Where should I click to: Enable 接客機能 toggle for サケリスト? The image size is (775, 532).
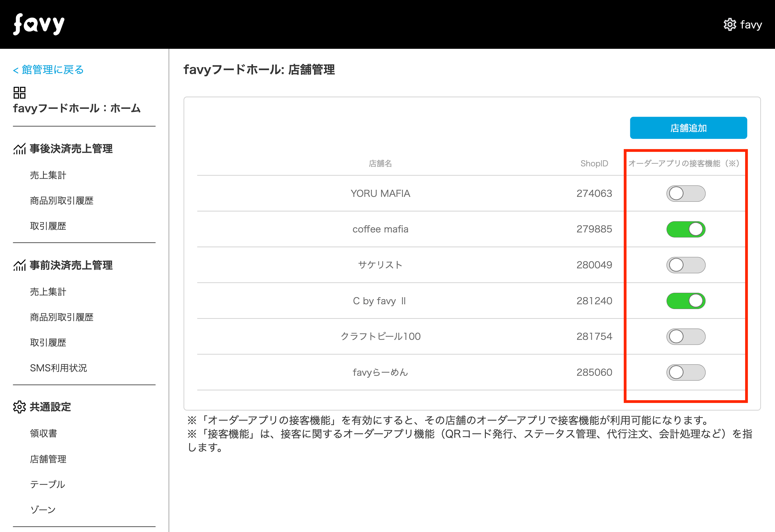(x=686, y=265)
